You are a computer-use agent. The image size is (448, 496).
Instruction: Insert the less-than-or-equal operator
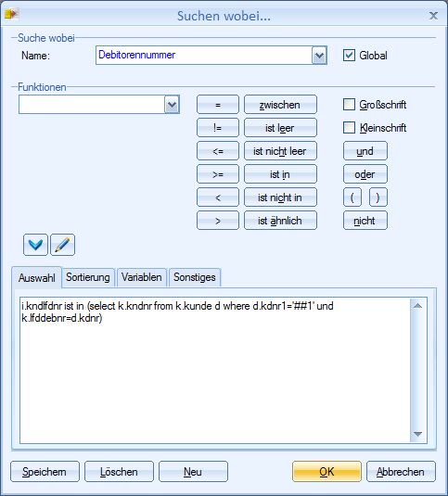[x=218, y=151]
